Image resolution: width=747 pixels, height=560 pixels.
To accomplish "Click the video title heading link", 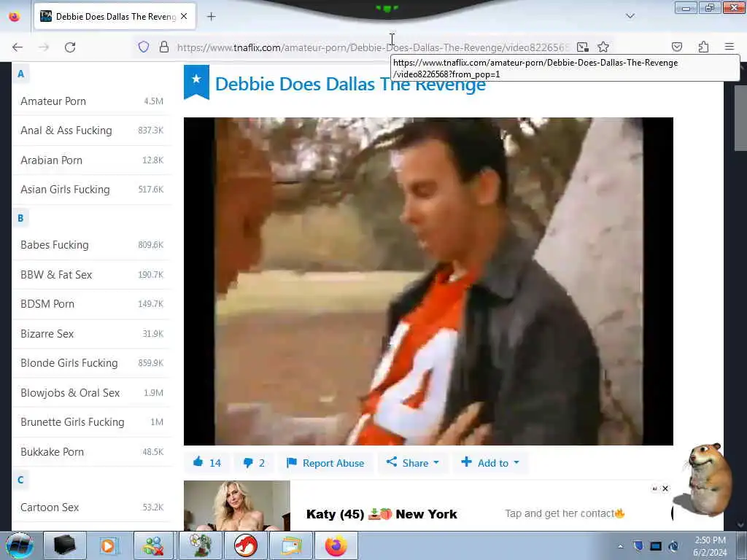I will [350, 85].
